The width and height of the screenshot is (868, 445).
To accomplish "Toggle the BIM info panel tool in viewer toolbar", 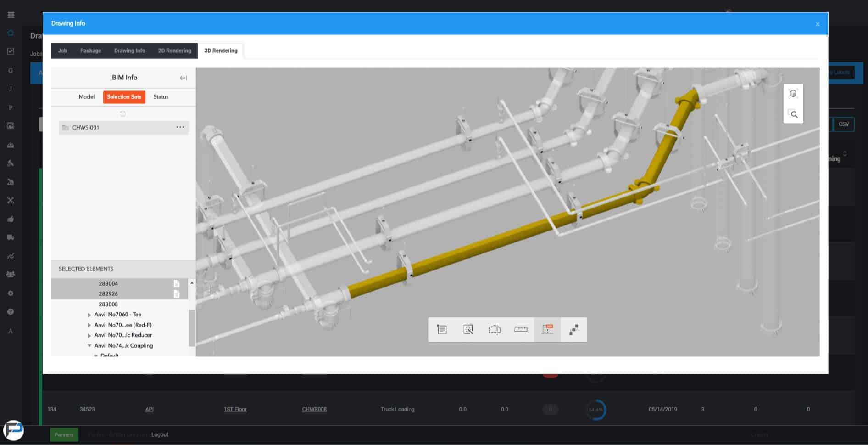I will click(x=547, y=329).
